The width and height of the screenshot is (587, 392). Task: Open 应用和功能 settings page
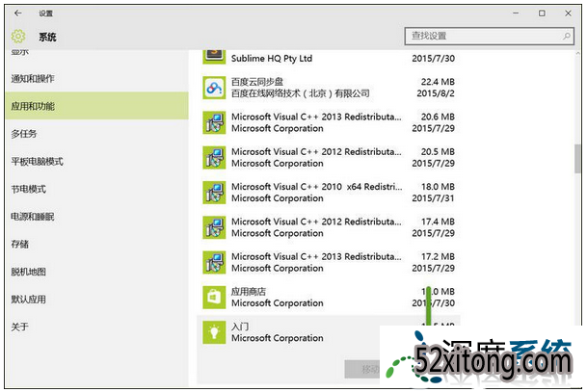click(x=97, y=106)
